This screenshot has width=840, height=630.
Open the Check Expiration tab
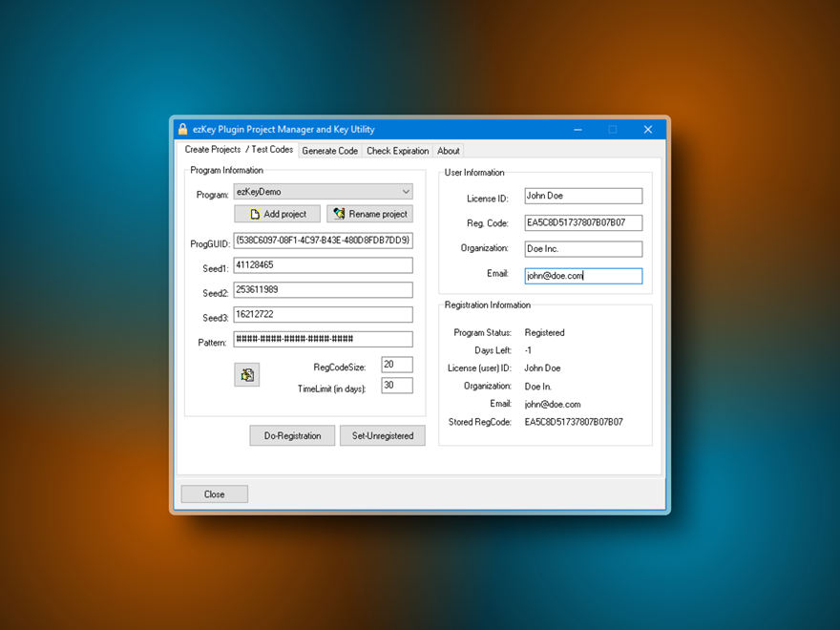click(x=397, y=151)
